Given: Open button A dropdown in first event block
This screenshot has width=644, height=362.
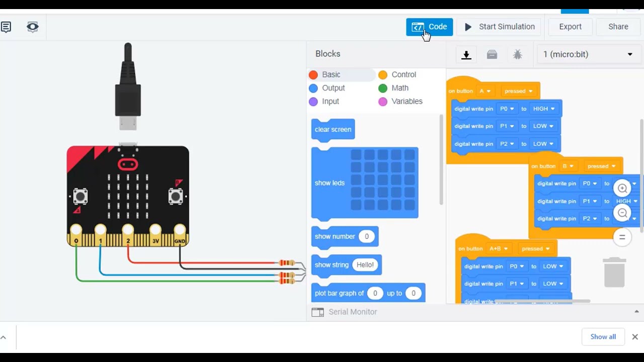Looking at the screenshot, I should click(x=485, y=92).
